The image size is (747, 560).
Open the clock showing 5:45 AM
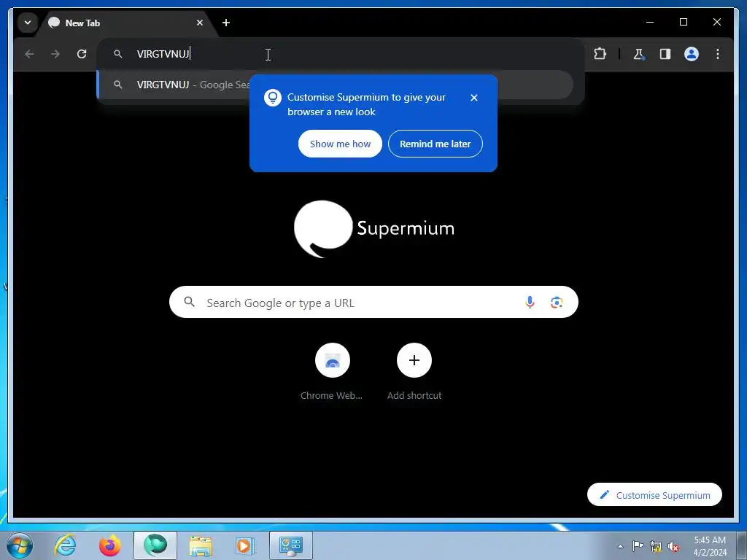(x=710, y=546)
